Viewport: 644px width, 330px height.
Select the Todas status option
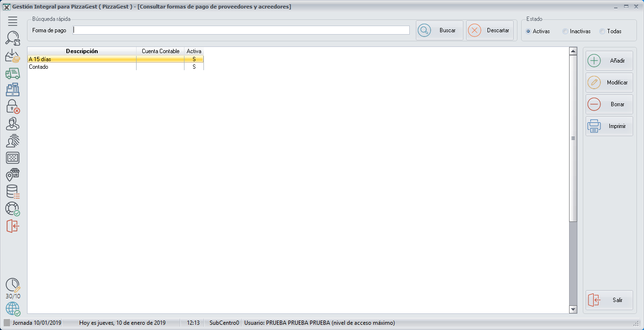click(602, 31)
